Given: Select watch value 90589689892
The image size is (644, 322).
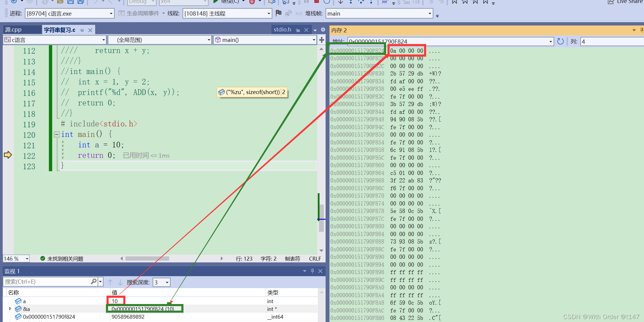Looking at the screenshot, I should [128, 317].
